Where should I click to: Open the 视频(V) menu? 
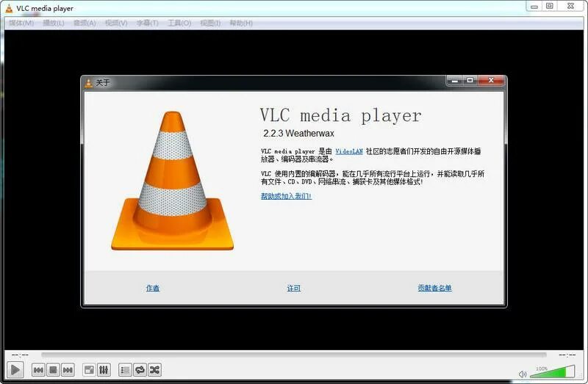click(x=116, y=23)
